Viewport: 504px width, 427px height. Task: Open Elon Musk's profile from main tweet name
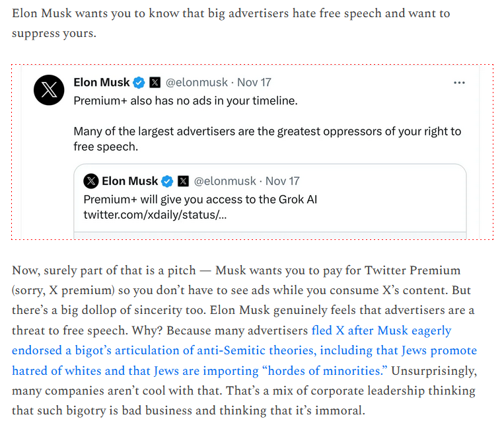click(x=102, y=83)
